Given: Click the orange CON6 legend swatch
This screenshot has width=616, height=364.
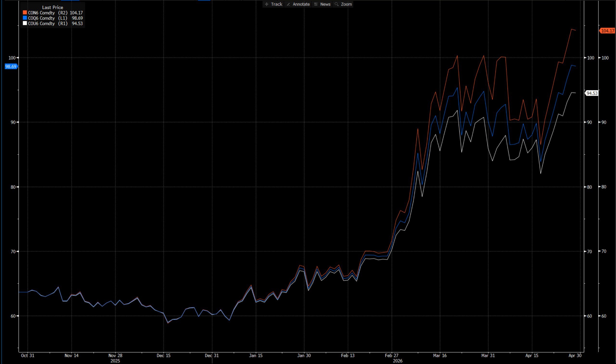Looking at the screenshot, I should [25, 12].
